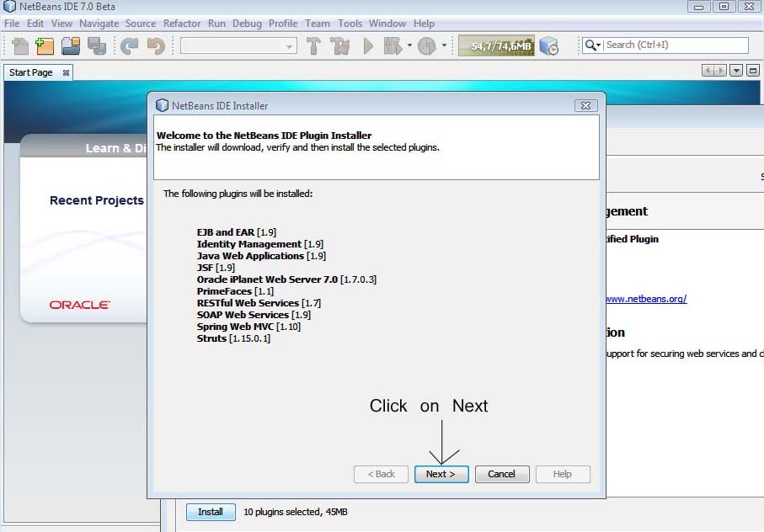Click the PrimeFaces [1.1] plugin entry
This screenshot has width=764, height=532.
coord(235,291)
